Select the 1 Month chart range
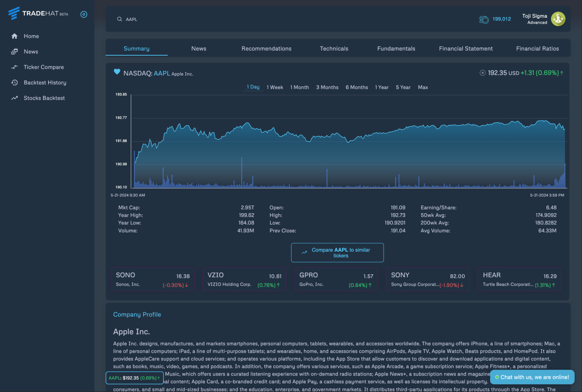This screenshot has height=392, width=582. coord(299,88)
